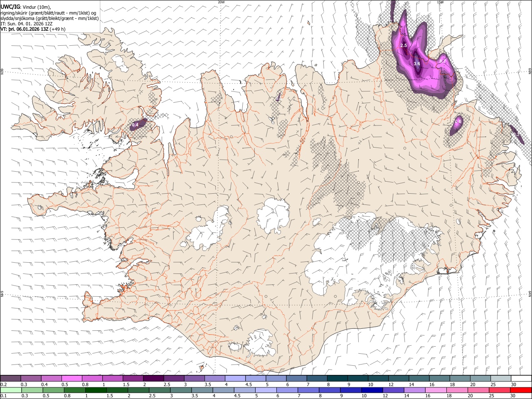Screen dimensions: 532x399
Task: Click the '25' number under the top legend row
Action: coord(493,384)
